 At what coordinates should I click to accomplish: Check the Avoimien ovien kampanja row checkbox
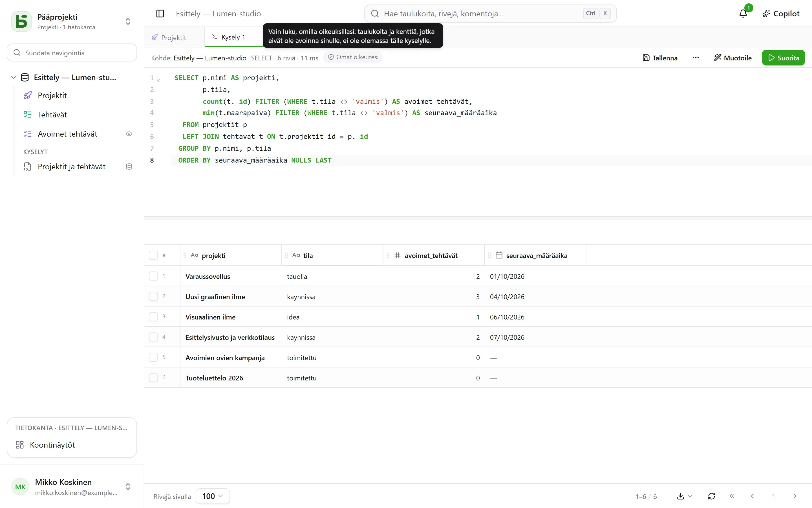click(x=153, y=358)
